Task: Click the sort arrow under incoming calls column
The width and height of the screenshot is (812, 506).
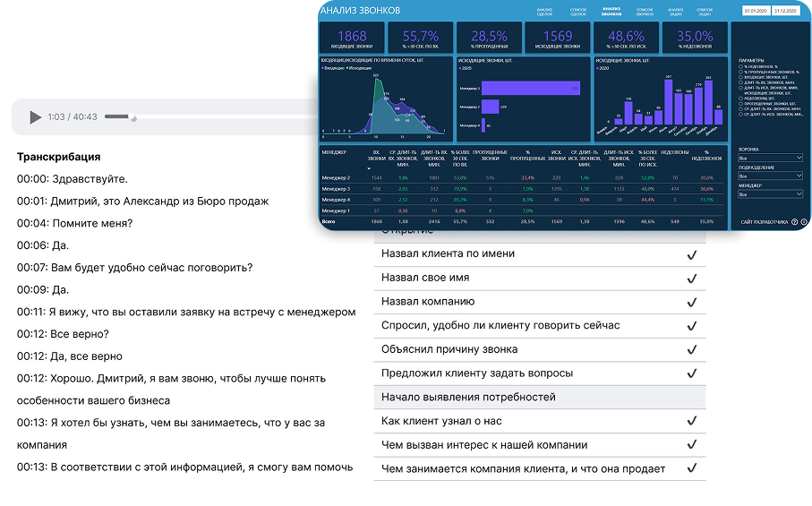Action: [369, 168]
